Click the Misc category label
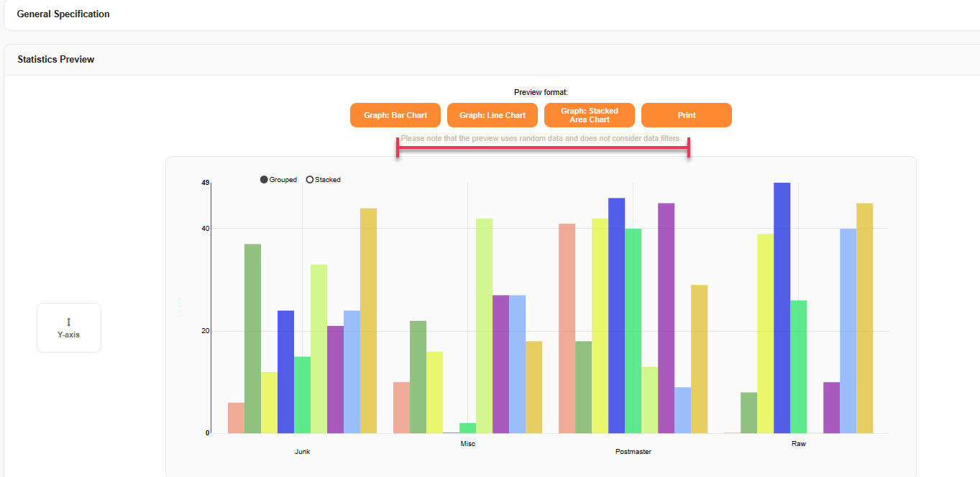980x477 pixels. click(x=467, y=443)
